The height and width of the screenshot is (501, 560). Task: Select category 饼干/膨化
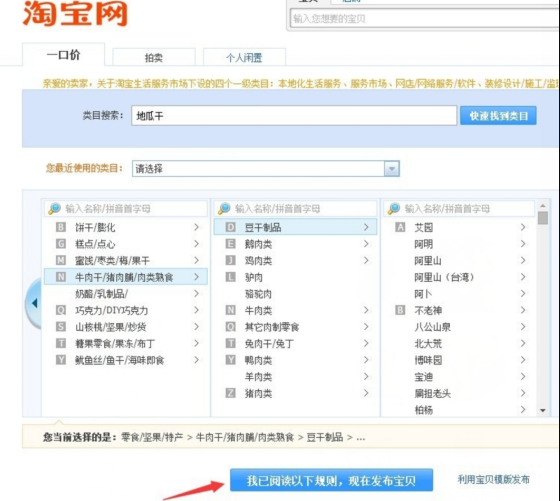pyautogui.click(x=126, y=227)
